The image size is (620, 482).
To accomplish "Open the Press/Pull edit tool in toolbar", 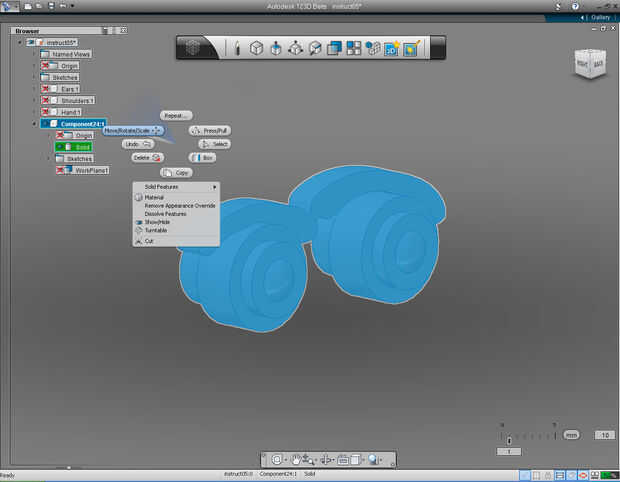I will pyautogui.click(x=276, y=48).
